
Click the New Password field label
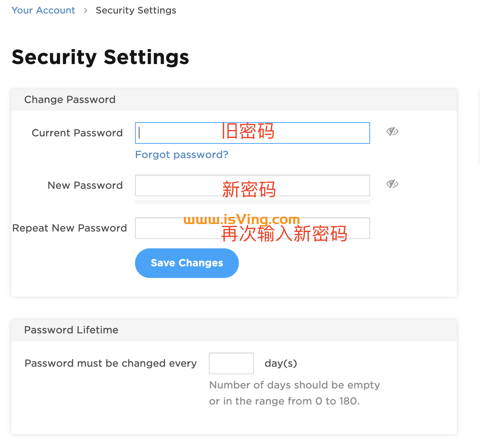click(x=85, y=185)
